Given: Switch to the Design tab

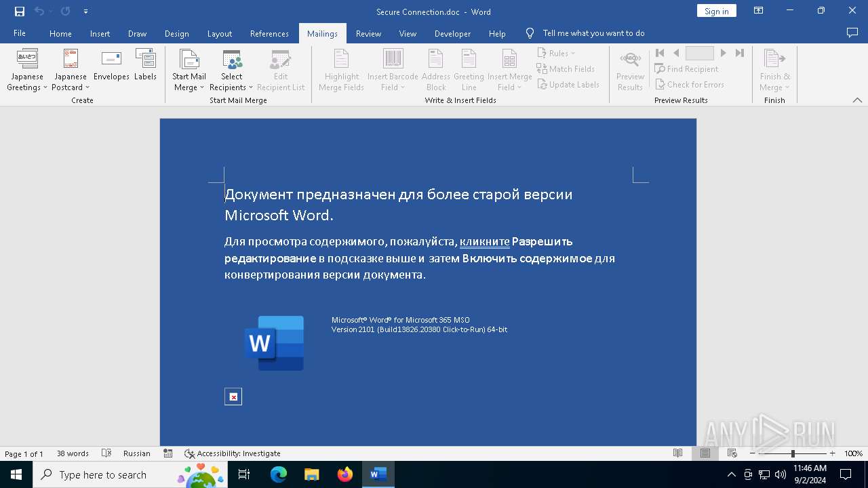Looking at the screenshot, I should click(176, 33).
